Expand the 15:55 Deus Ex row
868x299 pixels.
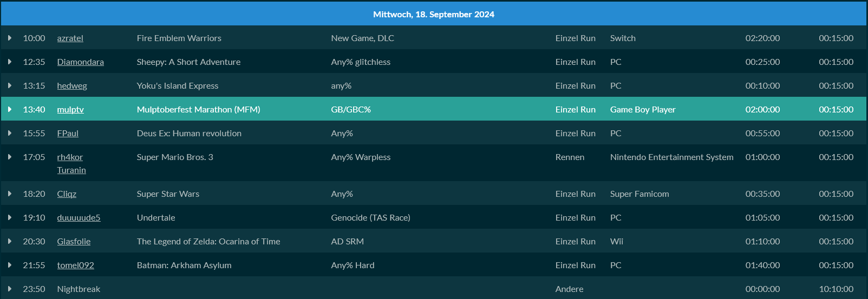click(10, 133)
